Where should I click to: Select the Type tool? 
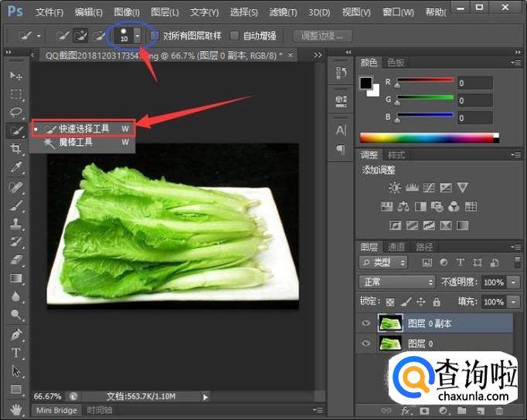coord(15,353)
